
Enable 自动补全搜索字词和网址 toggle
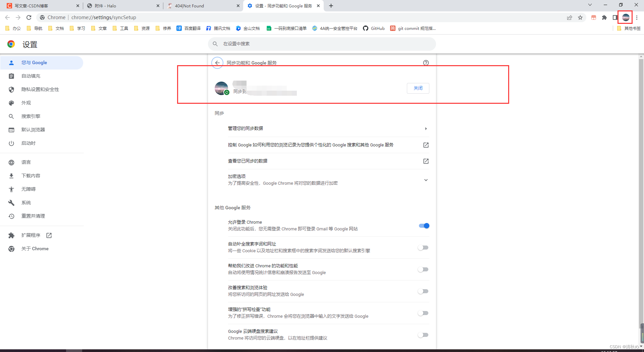tap(423, 248)
